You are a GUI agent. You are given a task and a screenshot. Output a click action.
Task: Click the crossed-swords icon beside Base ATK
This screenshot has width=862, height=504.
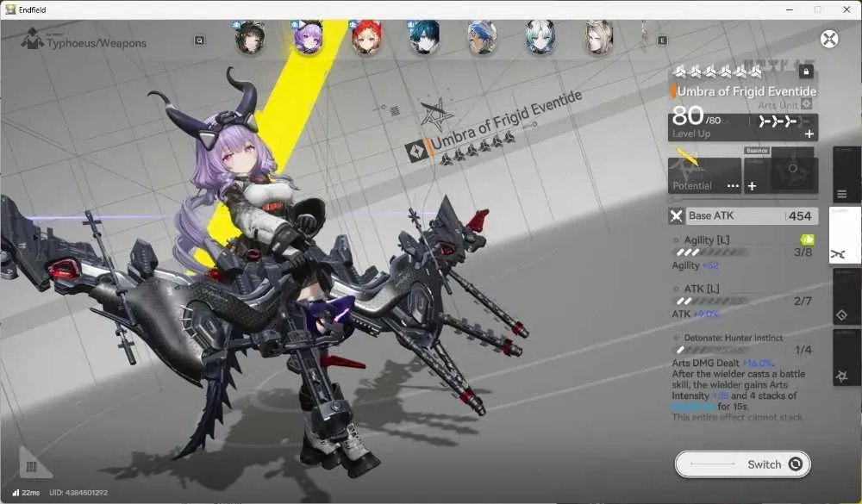676,216
